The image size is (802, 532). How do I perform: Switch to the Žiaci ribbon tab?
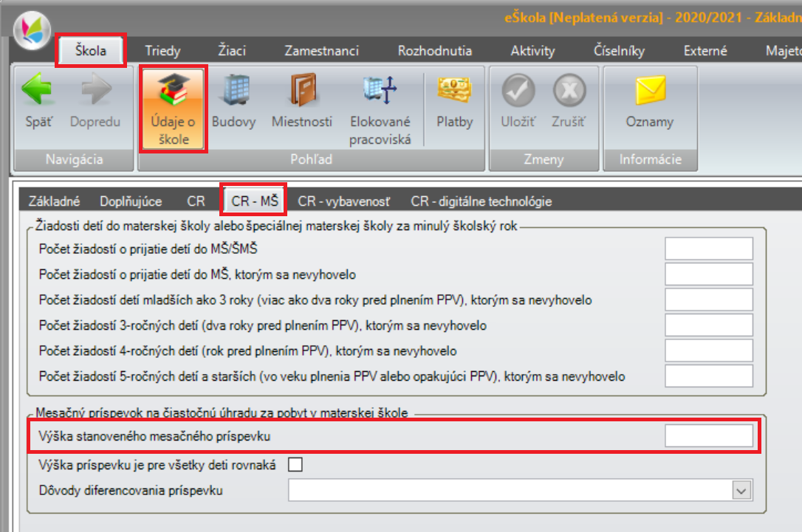point(232,51)
